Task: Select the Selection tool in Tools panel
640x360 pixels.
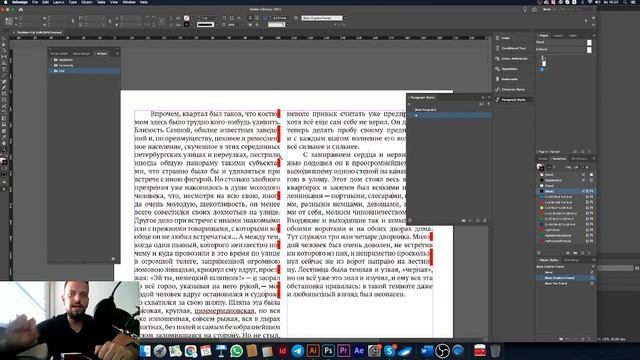Action: (x=4, y=39)
